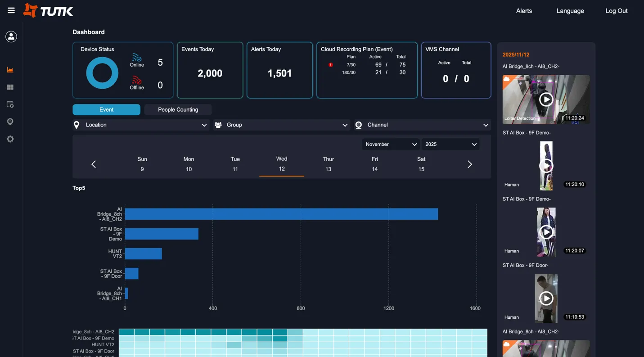Viewport: 644px width, 357px height.
Task: Open the Location dropdown
Action: [140, 125]
